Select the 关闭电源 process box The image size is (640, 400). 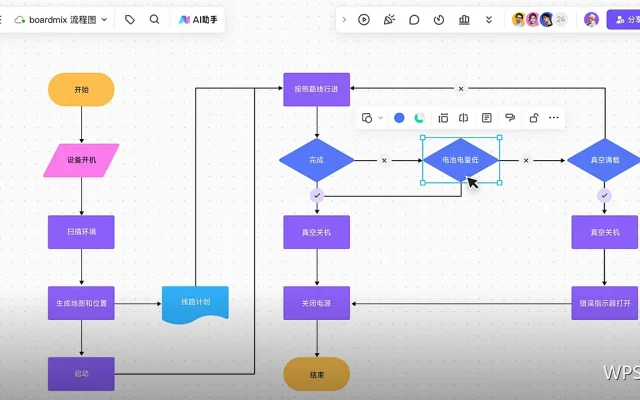(317, 303)
